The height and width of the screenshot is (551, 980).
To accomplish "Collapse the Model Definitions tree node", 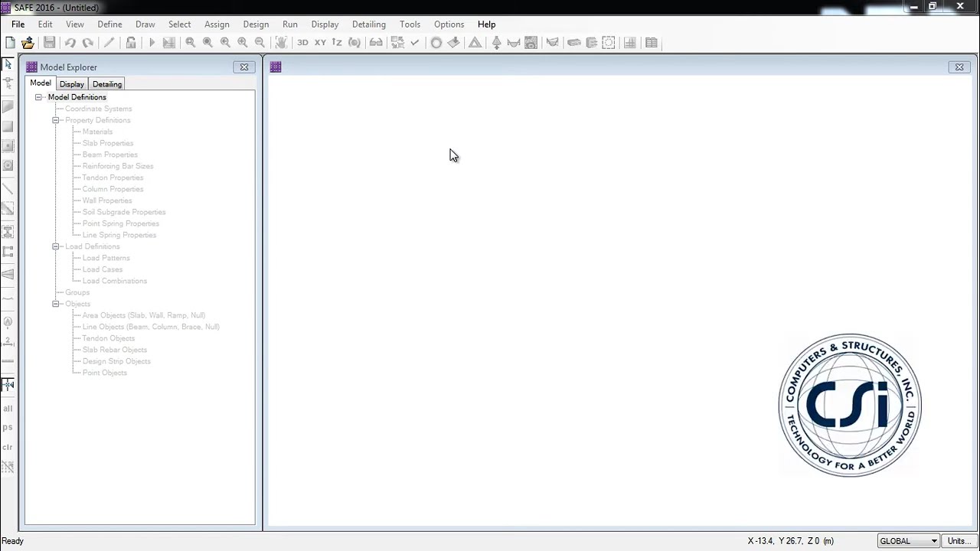I will point(38,97).
